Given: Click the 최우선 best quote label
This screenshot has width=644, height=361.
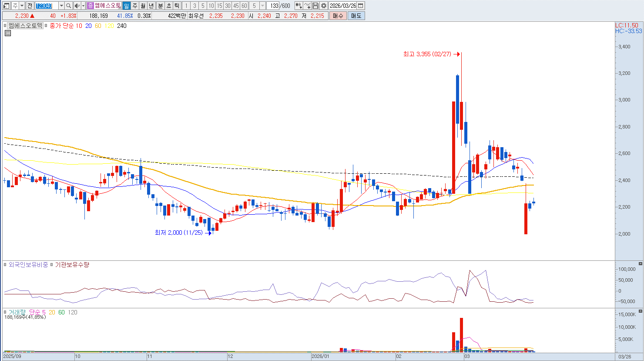Looking at the screenshot, I should pyautogui.click(x=196, y=16).
